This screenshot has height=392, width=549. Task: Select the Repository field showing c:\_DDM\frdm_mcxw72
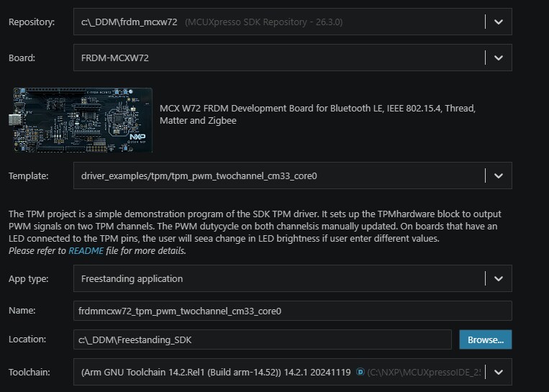click(293, 22)
